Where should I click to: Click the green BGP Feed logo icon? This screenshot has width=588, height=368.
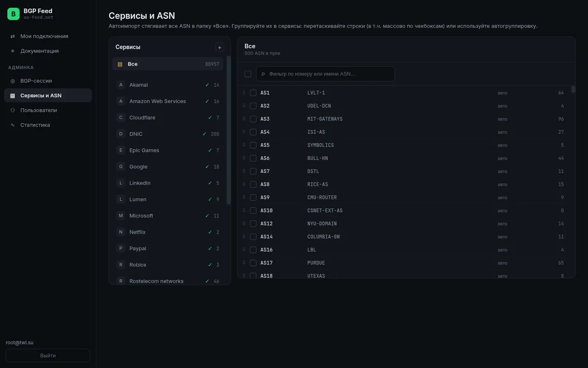tap(13, 14)
